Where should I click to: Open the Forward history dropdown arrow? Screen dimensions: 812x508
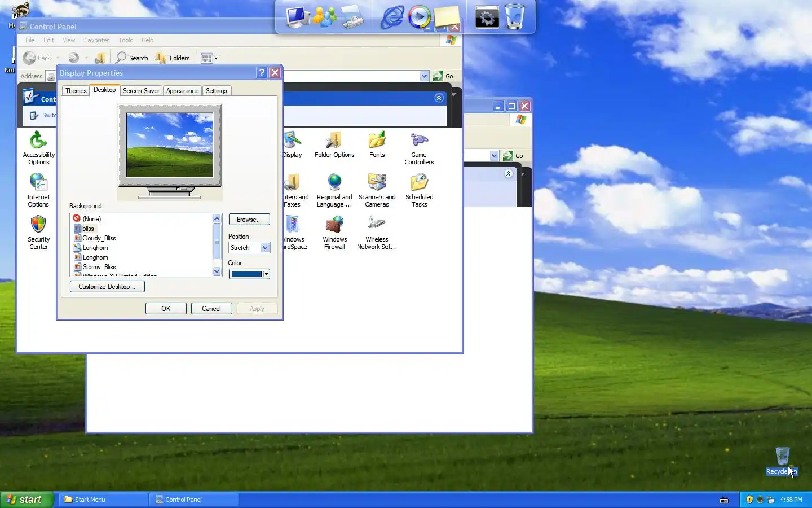click(86, 58)
